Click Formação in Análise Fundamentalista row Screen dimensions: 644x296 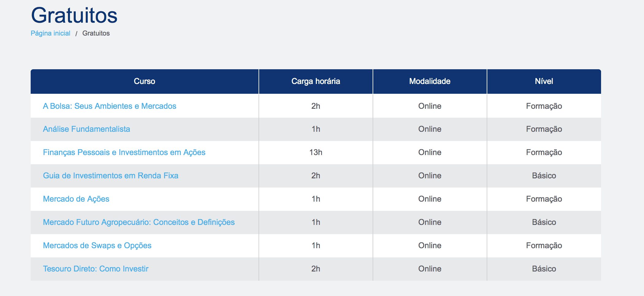click(544, 129)
